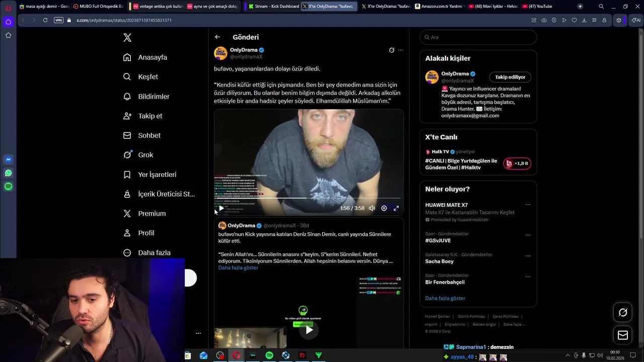Switch to MUBO Full Ortopedik tab
This screenshot has width=644, height=362.
98,7
